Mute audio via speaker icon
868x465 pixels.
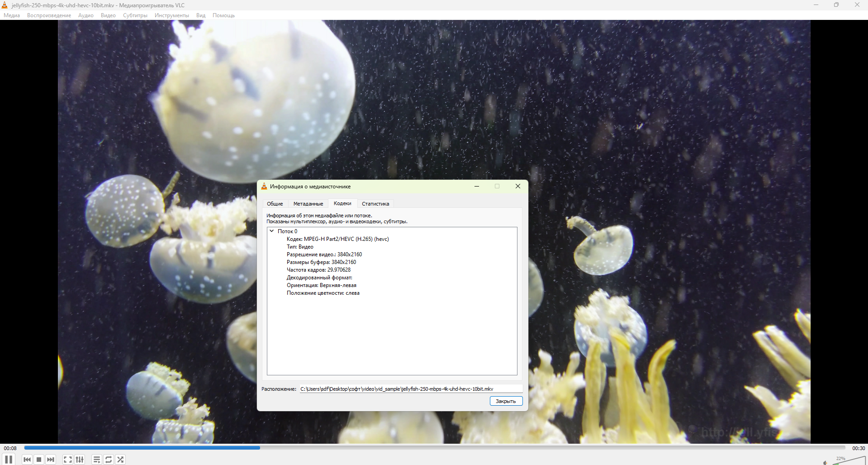pyautogui.click(x=825, y=462)
